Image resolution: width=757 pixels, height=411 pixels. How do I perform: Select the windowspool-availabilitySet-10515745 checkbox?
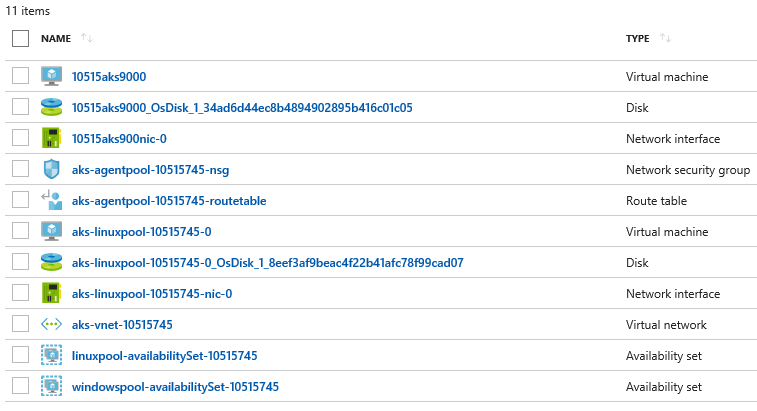[20, 385]
